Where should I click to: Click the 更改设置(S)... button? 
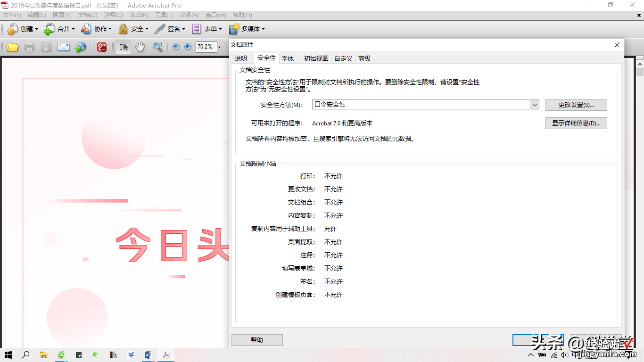576,105
